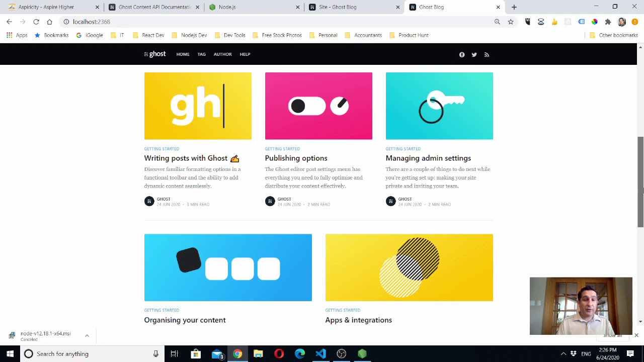Click the Task View taskbar button

(174, 354)
